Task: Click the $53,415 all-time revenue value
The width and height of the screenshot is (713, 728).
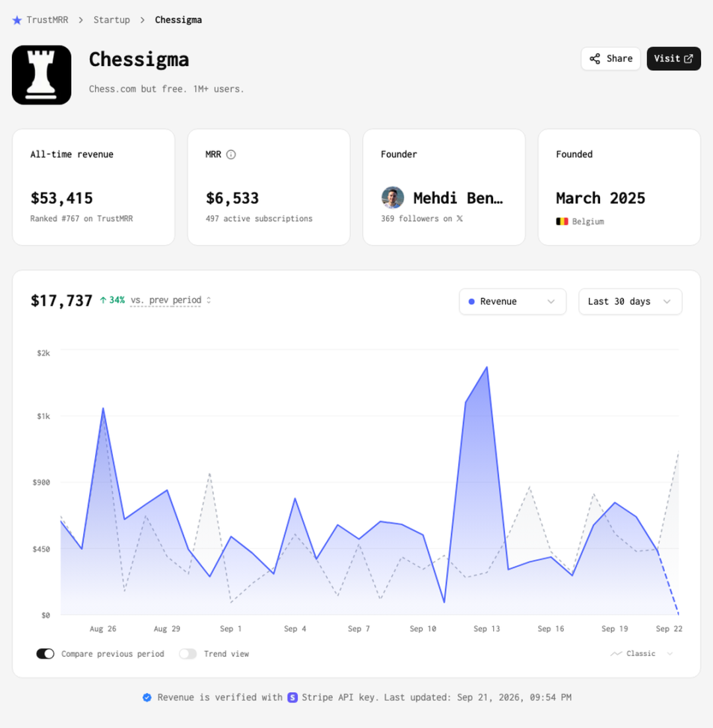Action: click(x=62, y=198)
